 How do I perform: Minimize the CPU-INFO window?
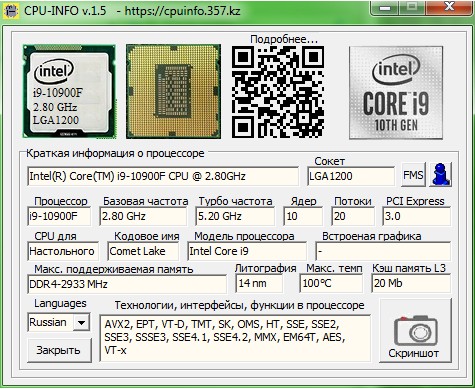tap(384, 7)
